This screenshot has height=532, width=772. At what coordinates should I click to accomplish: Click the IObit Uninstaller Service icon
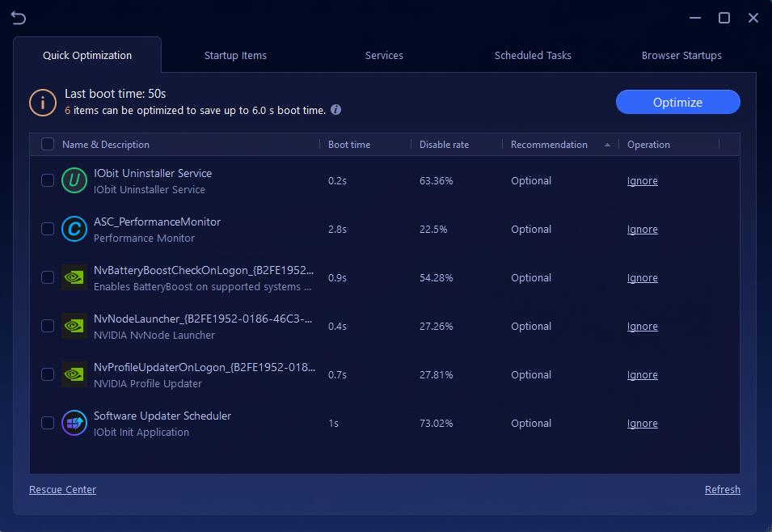click(74, 180)
